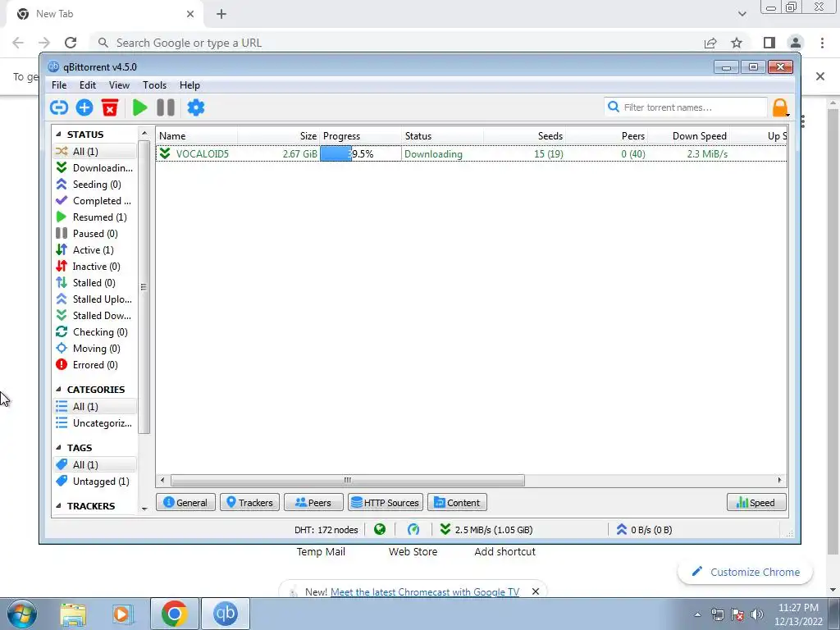This screenshot has height=630, width=840.
Task: Open the File menu
Action: 59,85
